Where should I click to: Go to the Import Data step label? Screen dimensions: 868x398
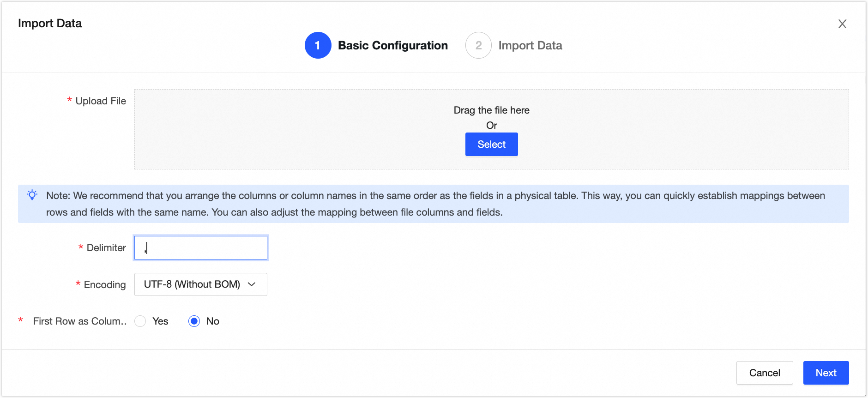530,45
